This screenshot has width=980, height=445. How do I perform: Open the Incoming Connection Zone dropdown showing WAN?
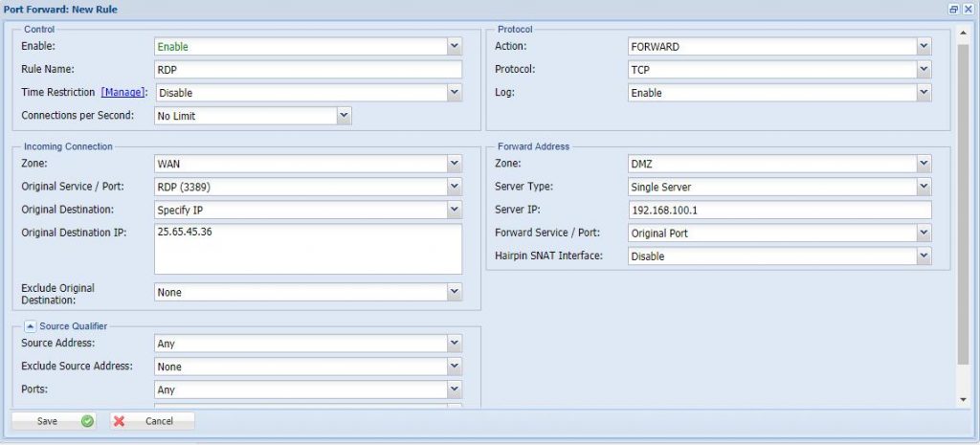(x=454, y=164)
